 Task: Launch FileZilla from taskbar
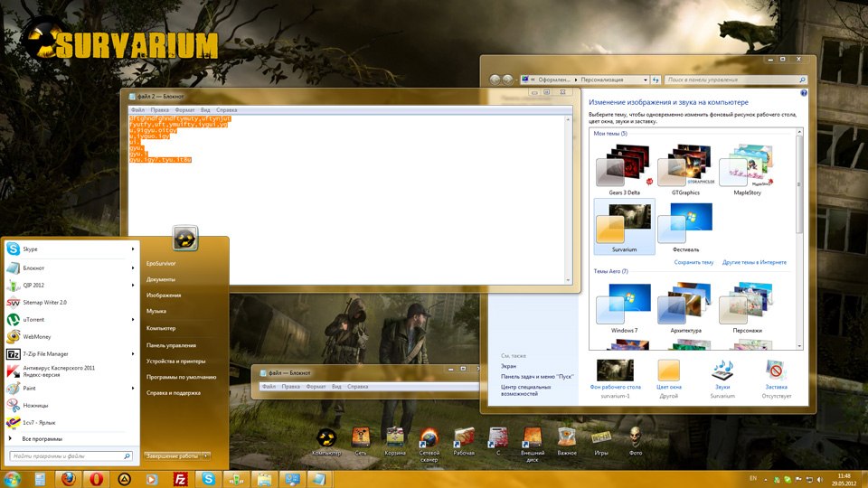pyautogui.click(x=180, y=479)
